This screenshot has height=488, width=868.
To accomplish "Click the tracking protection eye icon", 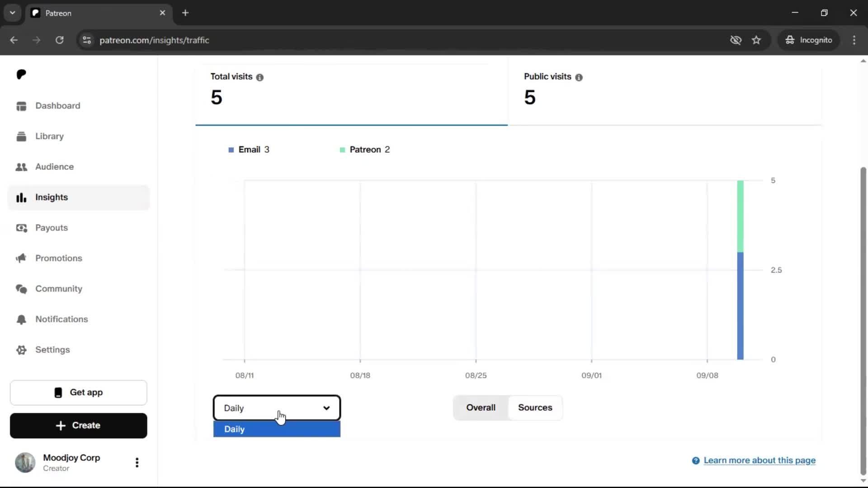I will 736,40.
